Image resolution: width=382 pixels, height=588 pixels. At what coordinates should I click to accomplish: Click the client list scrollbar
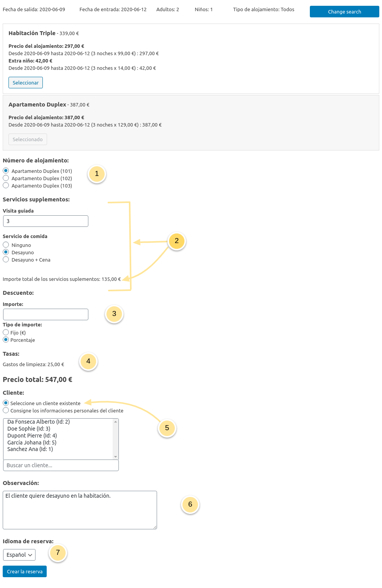(x=115, y=439)
